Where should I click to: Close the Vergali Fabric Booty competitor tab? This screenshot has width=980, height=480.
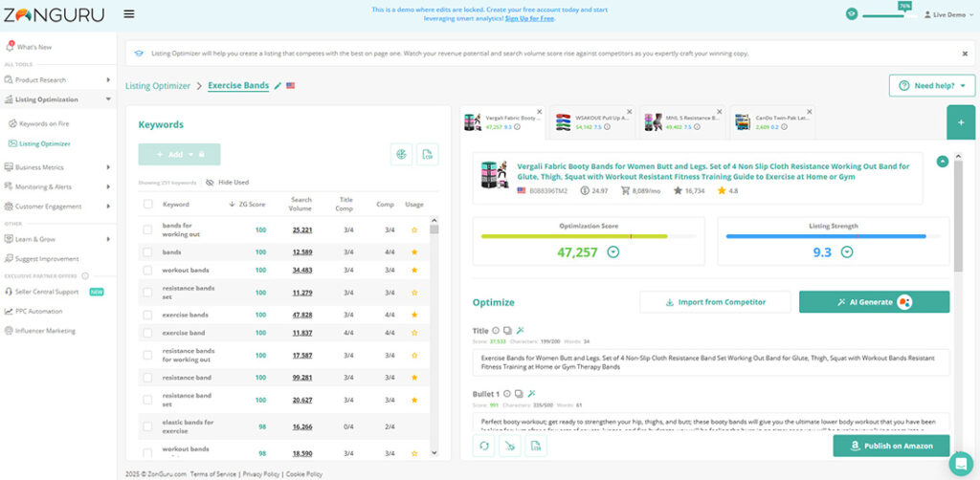[x=540, y=112]
